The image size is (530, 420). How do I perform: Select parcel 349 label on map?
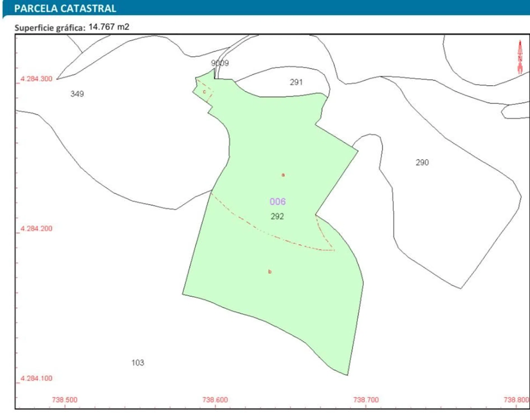77,94
